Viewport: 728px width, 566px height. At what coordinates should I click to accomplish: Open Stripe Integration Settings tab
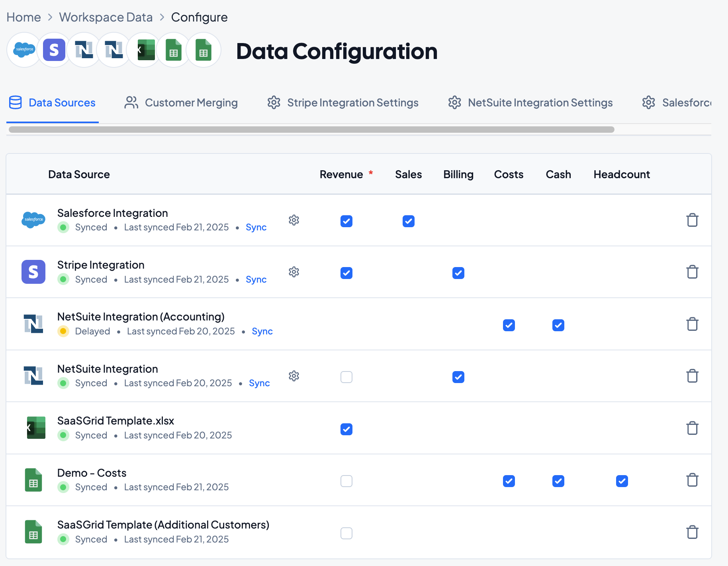(343, 103)
